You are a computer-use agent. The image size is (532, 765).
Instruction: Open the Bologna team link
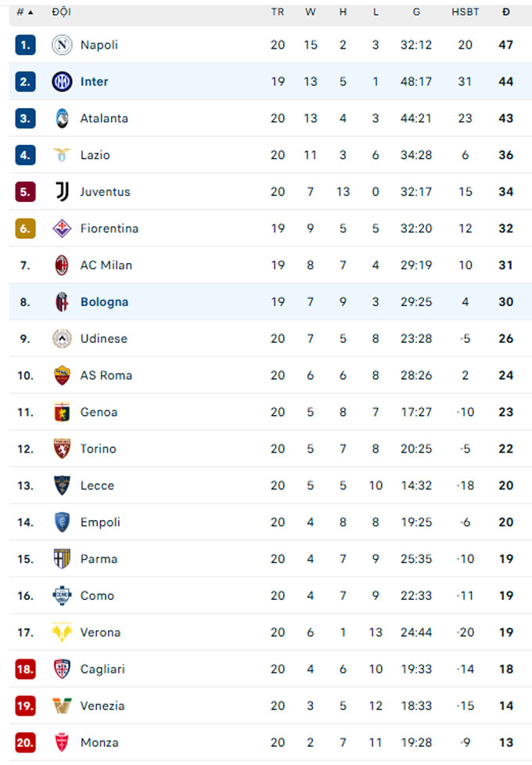[104, 302]
